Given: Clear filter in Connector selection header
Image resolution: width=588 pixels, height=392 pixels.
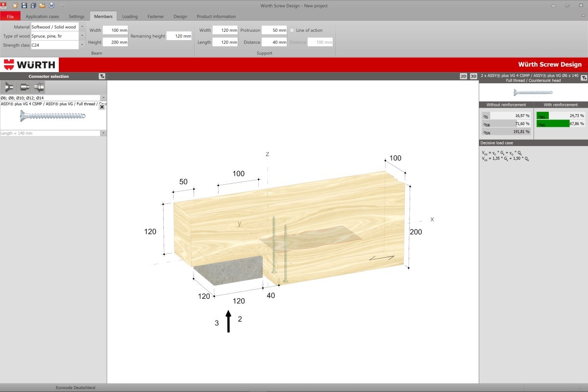Looking at the screenshot, I should pos(101,76).
